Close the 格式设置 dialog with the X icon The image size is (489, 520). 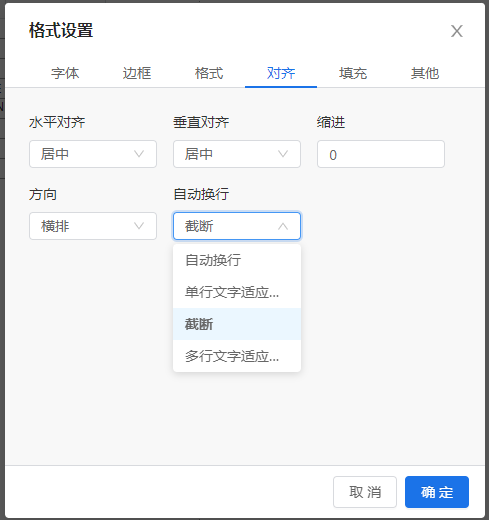(457, 31)
